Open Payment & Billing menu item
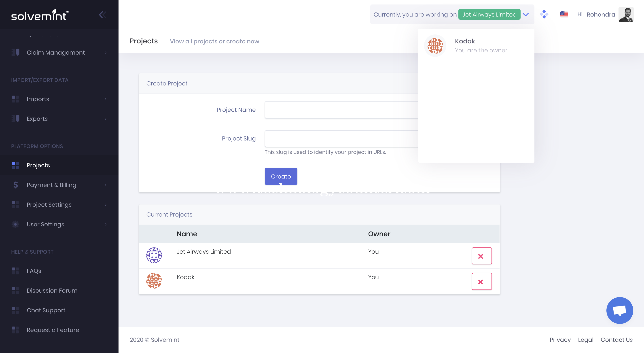 click(59, 185)
